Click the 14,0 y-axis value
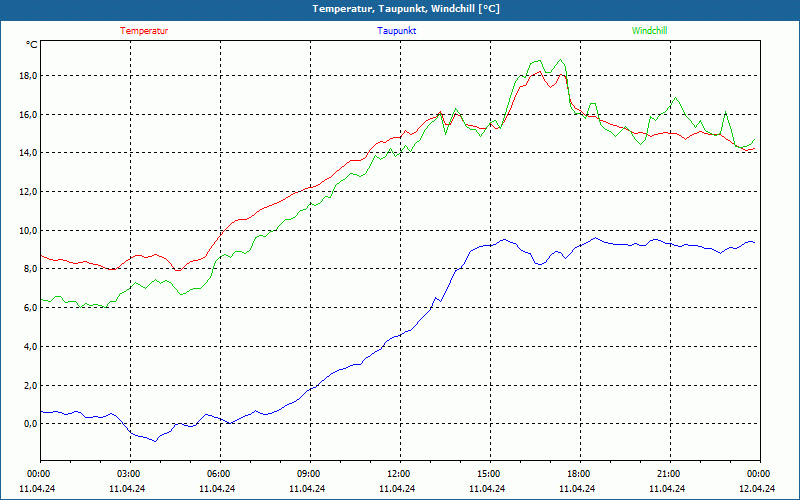Viewport: 800px width, 500px height. click(x=29, y=153)
